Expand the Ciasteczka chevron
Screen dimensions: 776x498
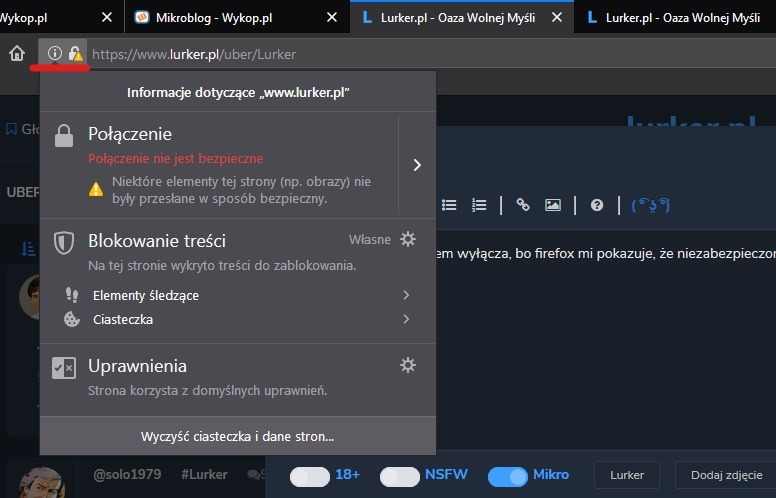tap(406, 319)
